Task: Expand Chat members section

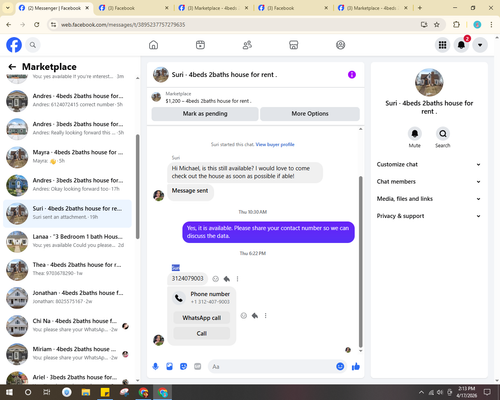Action: (429, 182)
